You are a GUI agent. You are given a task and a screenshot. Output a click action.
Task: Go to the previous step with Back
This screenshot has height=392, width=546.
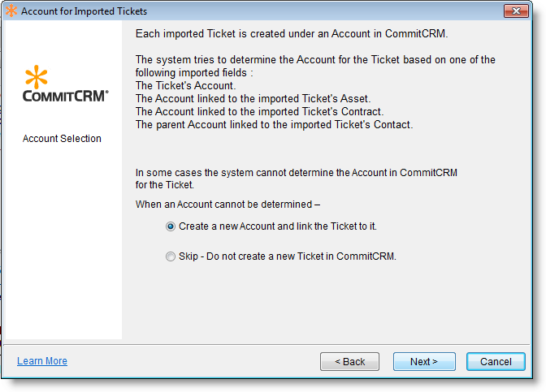click(x=349, y=361)
